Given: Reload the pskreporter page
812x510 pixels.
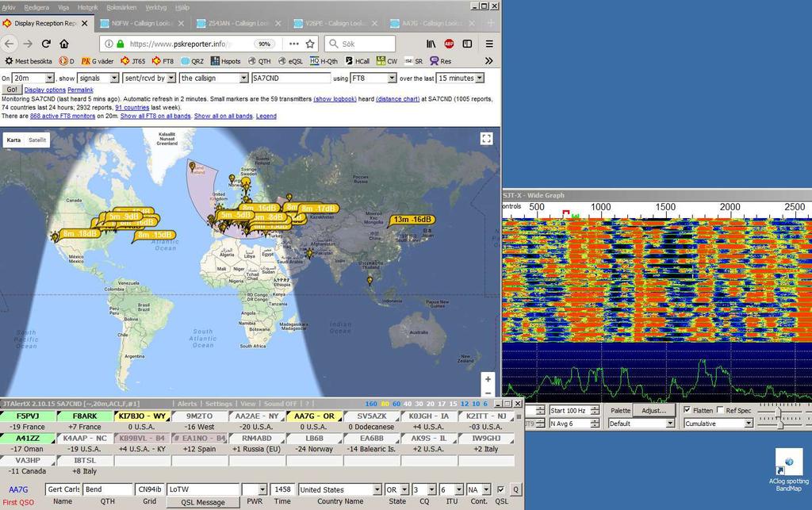Looking at the screenshot, I should pos(46,44).
